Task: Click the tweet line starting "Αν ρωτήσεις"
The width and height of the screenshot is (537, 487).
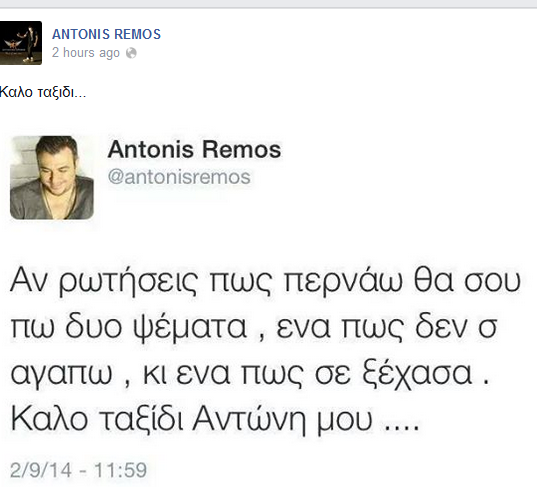Action: point(265,282)
